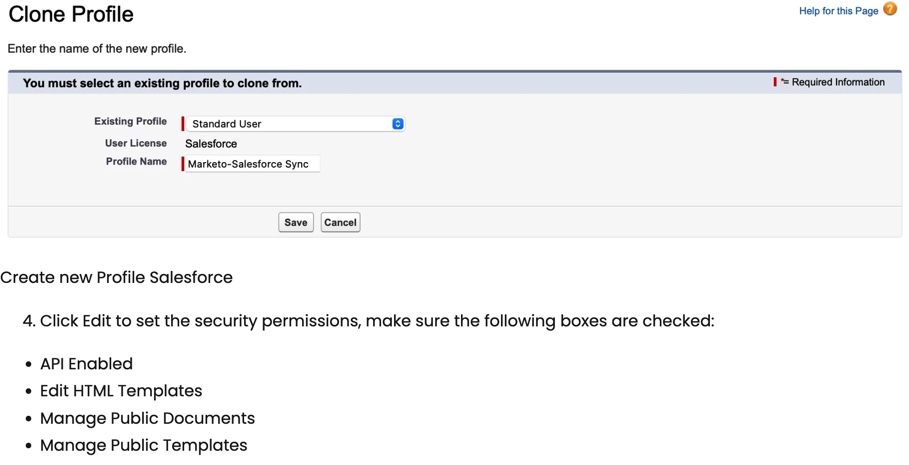Screen dimensions: 909x465
Task: Click the Manage Public Documents bullet item
Action: coord(147,418)
